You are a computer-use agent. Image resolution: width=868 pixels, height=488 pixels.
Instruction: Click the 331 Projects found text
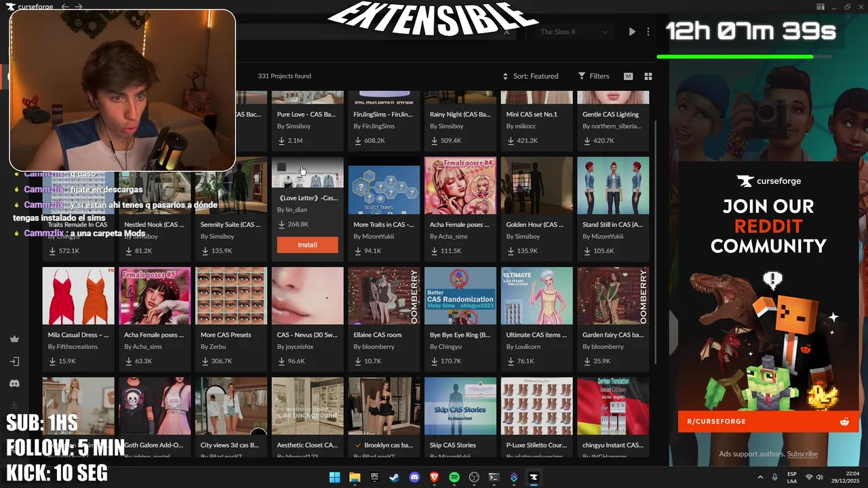coord(284,76)
